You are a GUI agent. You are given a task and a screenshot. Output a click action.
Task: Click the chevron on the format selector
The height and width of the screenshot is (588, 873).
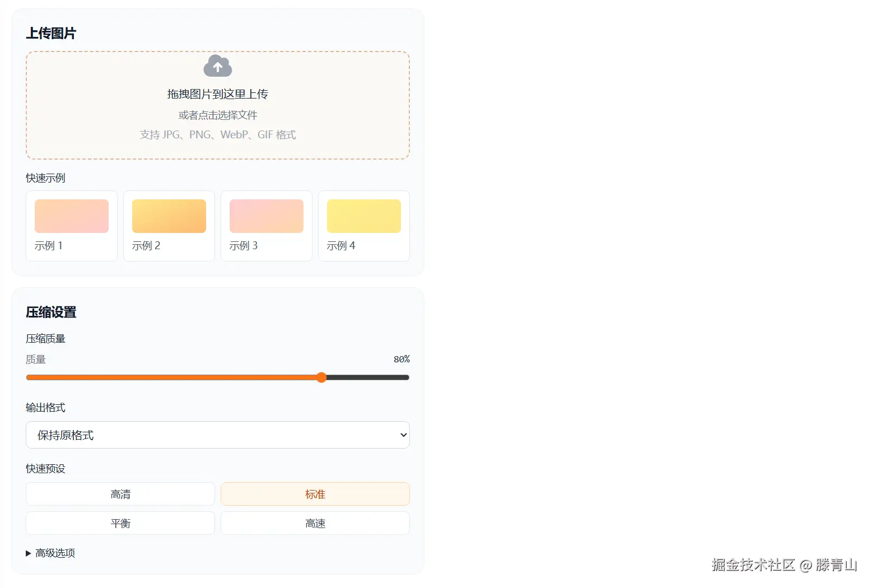[x=402, y=435]
